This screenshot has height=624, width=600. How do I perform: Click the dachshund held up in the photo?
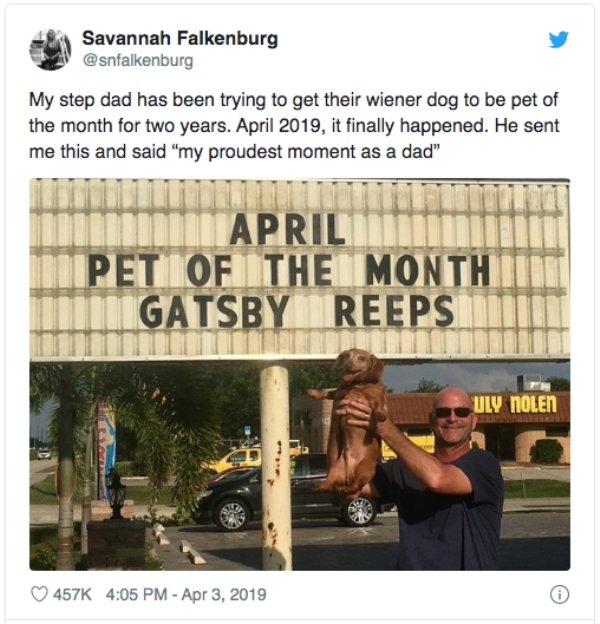point(350,422)
